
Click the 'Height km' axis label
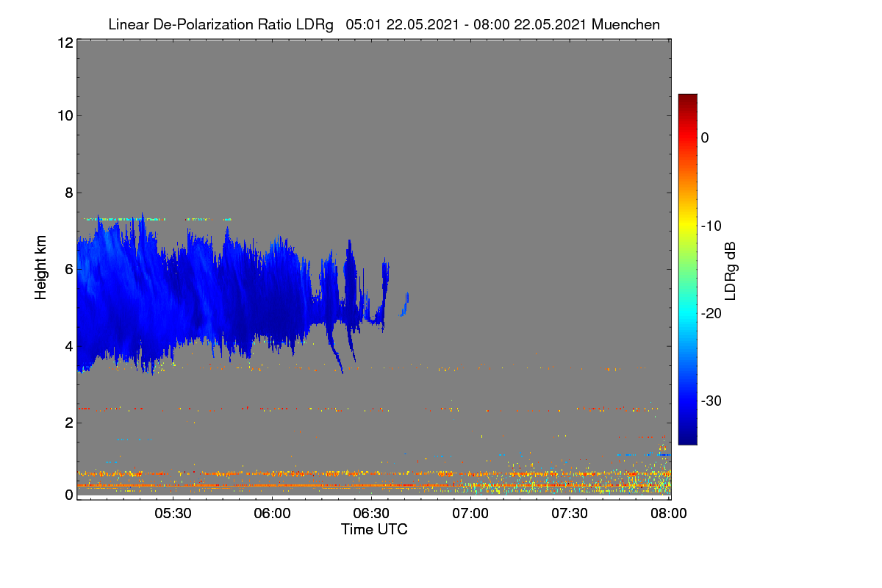point(43,268)
